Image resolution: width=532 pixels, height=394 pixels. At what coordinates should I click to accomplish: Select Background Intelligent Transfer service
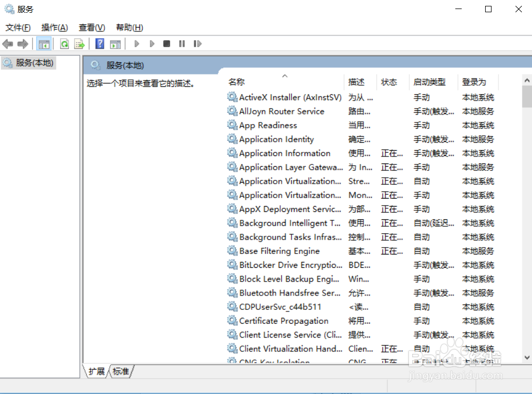(x=361, y=223)
